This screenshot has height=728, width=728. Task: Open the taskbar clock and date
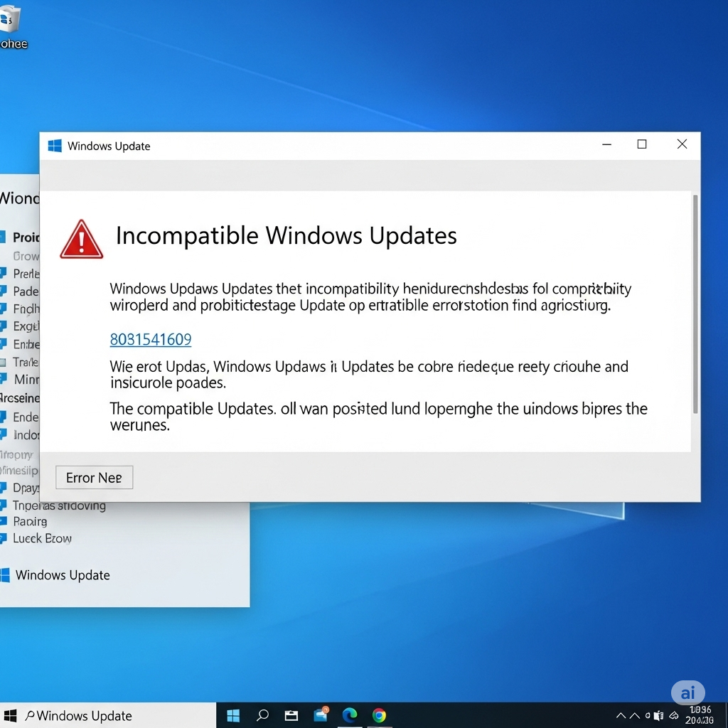(700, 715)
